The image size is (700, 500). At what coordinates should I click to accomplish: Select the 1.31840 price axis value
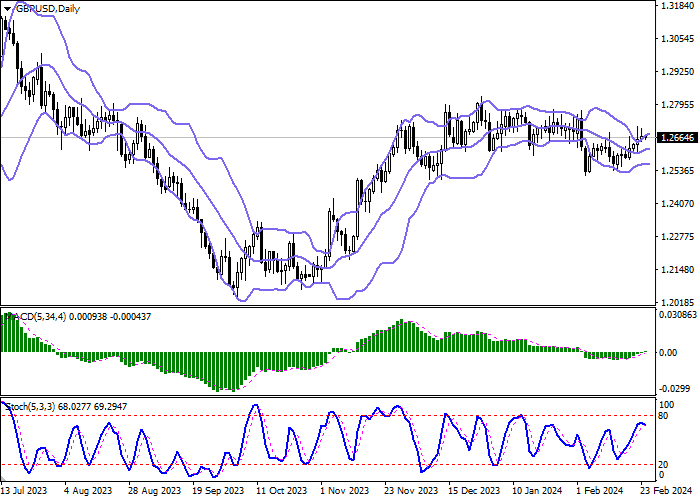click(x=678, y=6)
